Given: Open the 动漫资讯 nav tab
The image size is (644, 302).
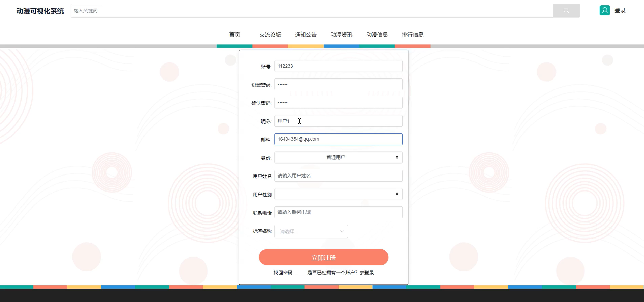Looking at the screenshot, I should click(341, 35).
